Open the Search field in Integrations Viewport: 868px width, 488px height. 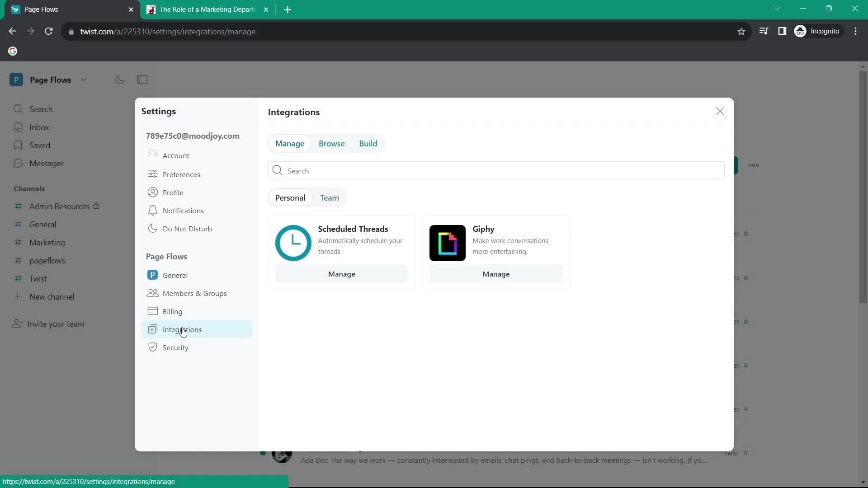point(496,170)
